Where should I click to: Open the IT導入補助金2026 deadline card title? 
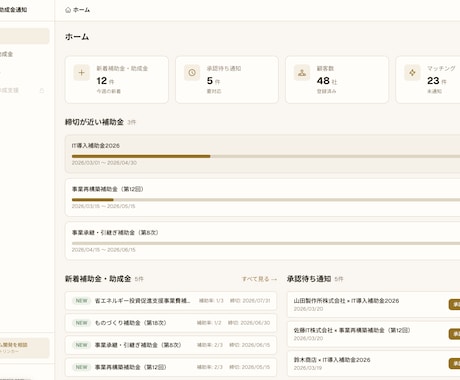tap(96, 146)
